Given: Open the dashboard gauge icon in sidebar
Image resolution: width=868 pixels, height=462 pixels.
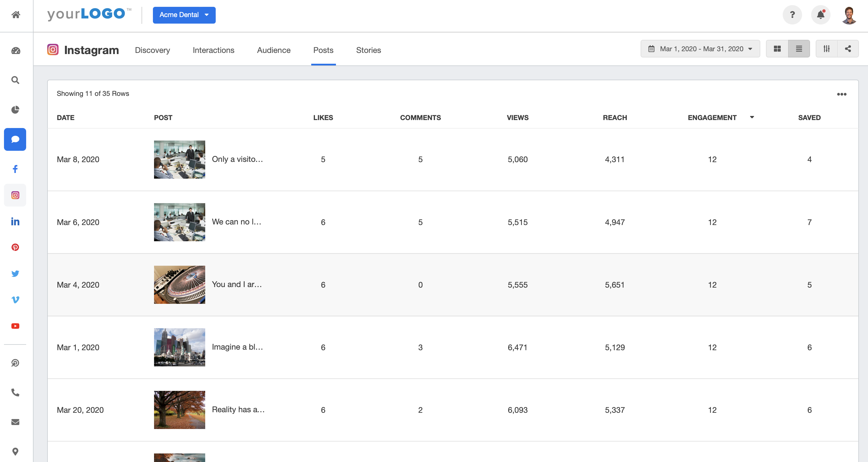Looking at the screenshot, I should click(x=16, y=51).
